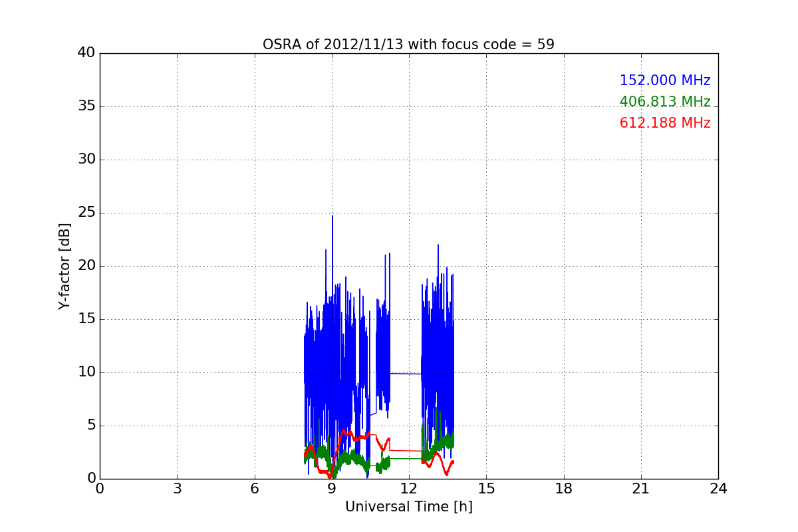This screenshot has height=532, width=798.
Task: Click the x-axis tick label 6
Action: (255, 489)
